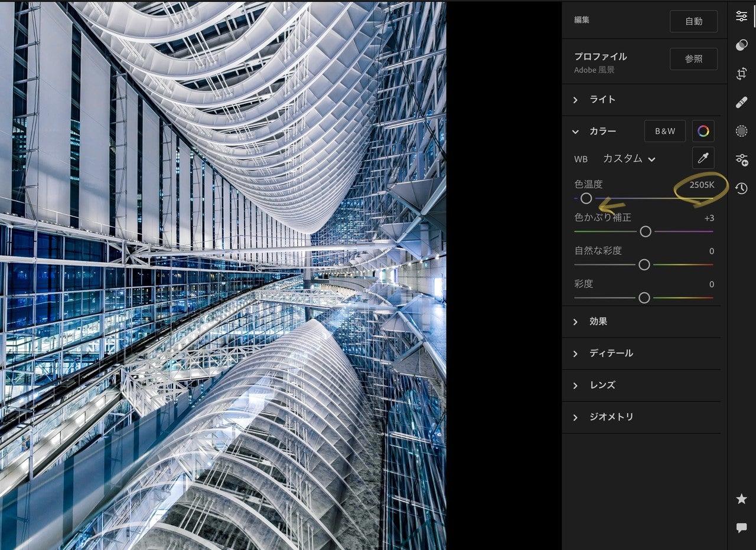This screenshot has height=550, width=756.
Task: Open the WB カスタム dropdown
Action: coord(629,159)
